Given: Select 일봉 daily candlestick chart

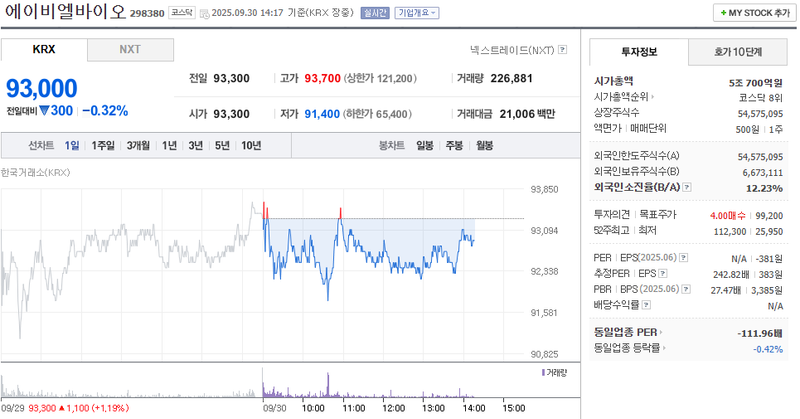Looking at the screenshot, I should point(424,145).
